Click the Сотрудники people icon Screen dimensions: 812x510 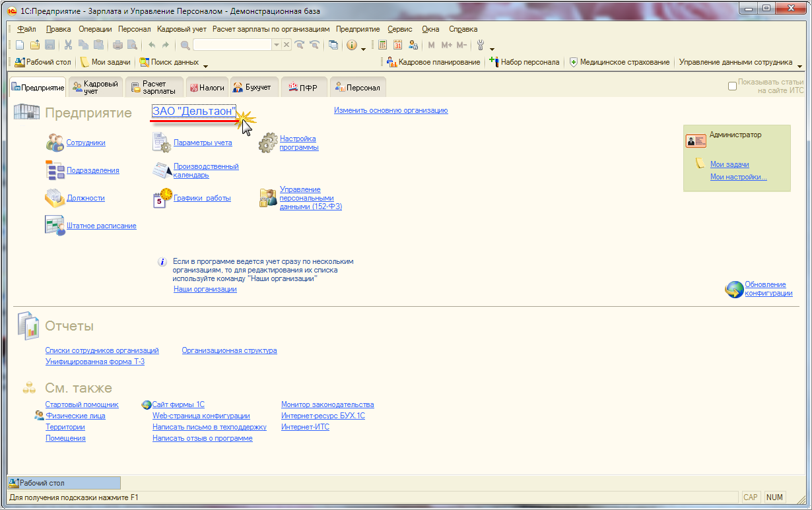[x=55, y=142]
